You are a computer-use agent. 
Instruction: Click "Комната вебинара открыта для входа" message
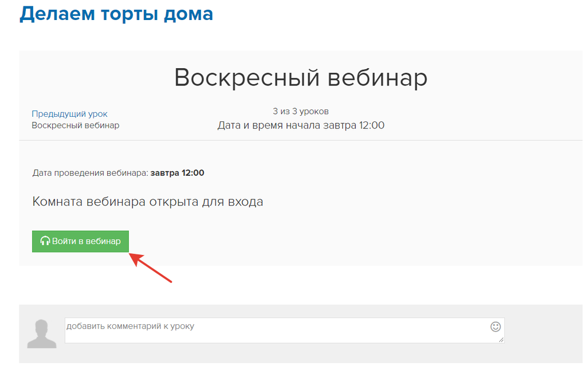[x=147, y=202]
